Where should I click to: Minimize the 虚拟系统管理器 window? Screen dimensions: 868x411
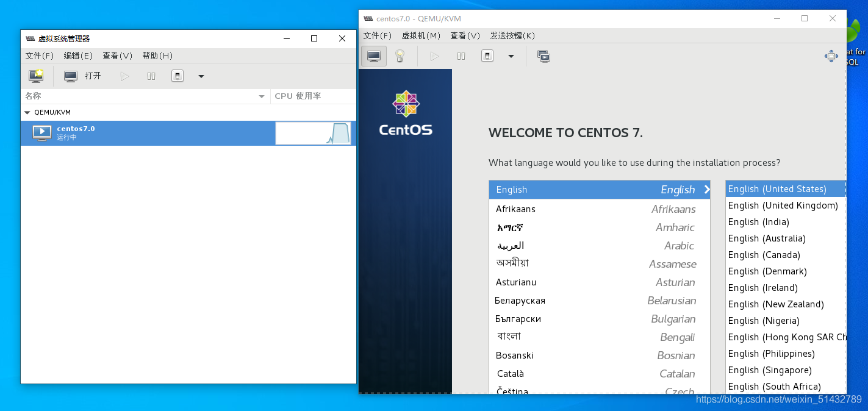coord(287,38)
